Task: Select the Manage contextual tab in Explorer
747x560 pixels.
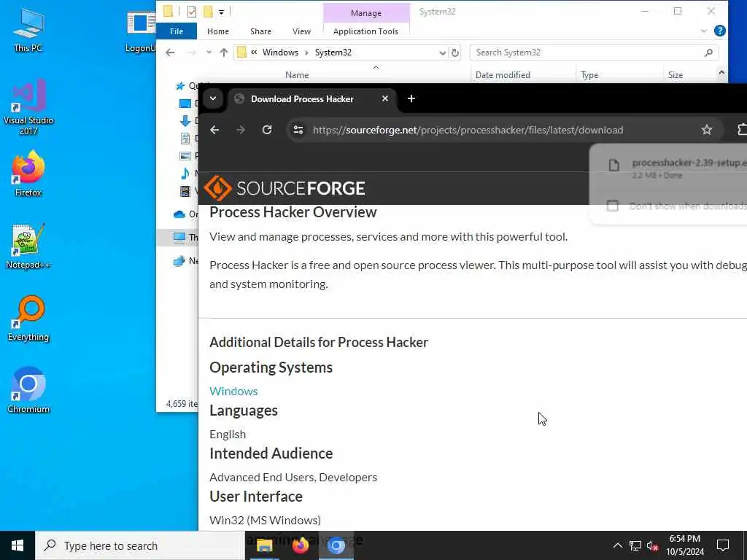Action: point(366,13)
